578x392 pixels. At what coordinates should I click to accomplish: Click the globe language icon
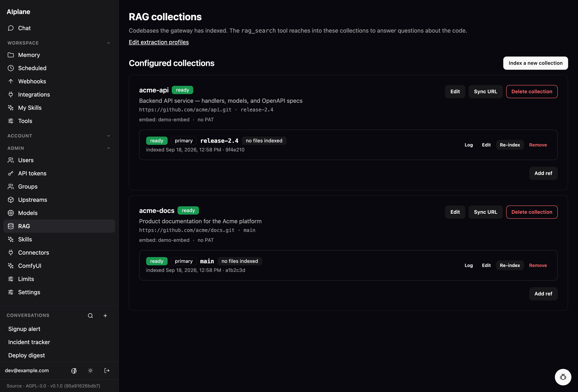[74, 371]
